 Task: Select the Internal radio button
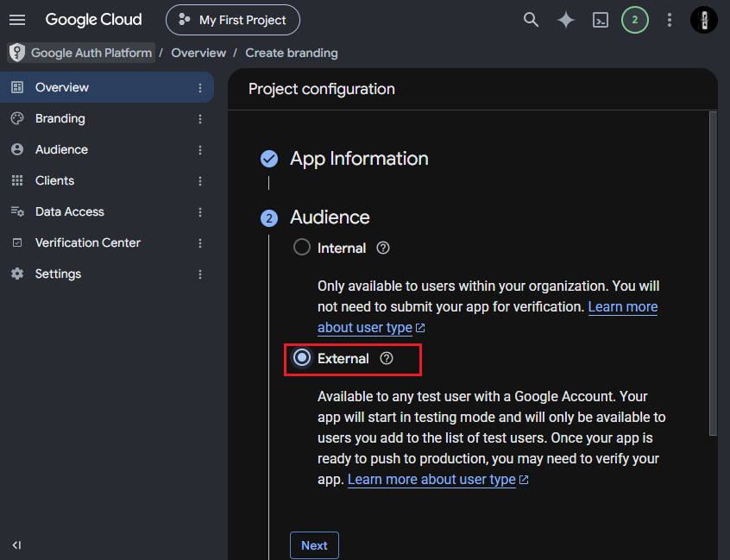tap(302, 247)
